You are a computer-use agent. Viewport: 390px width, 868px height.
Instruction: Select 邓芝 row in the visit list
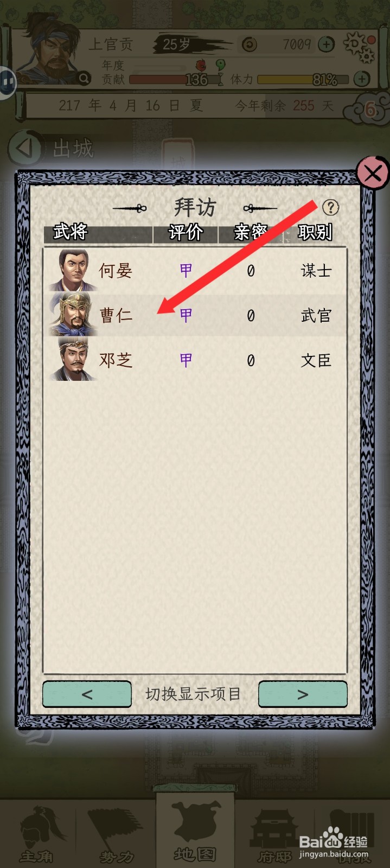click(195, 360)
